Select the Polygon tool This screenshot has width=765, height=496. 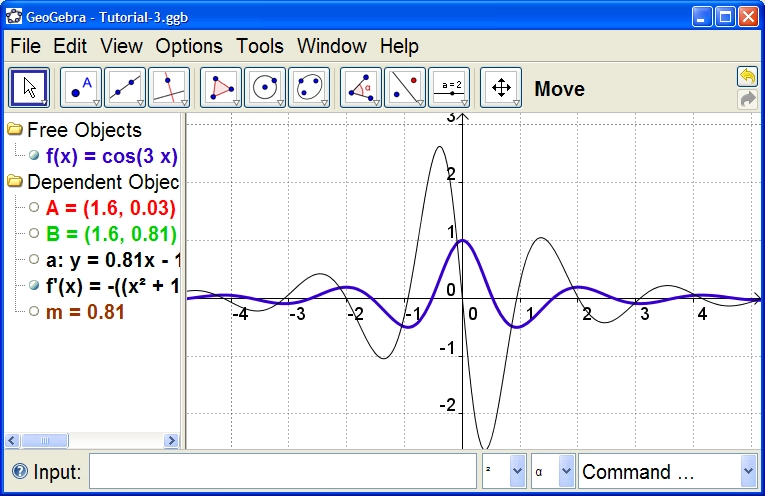tap(221, 88)
